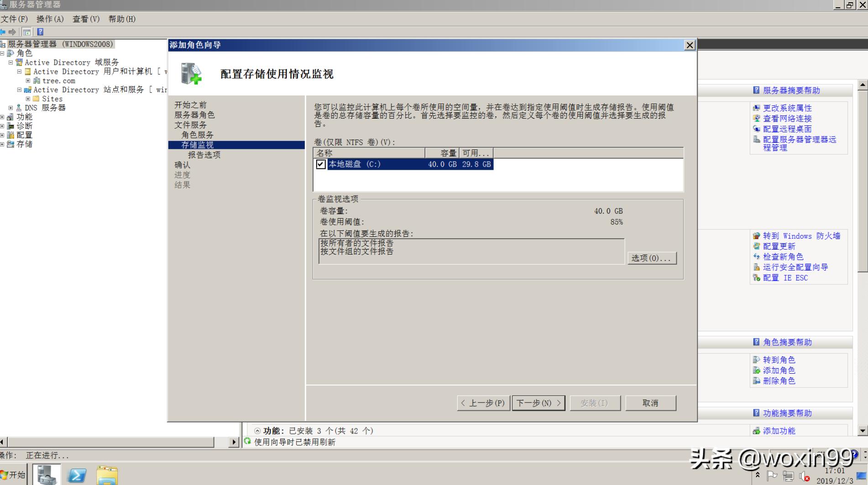Click the forward navigation arrow in toolbar
Viewport: 868px width, 485px height.
(x=12, y=32)
